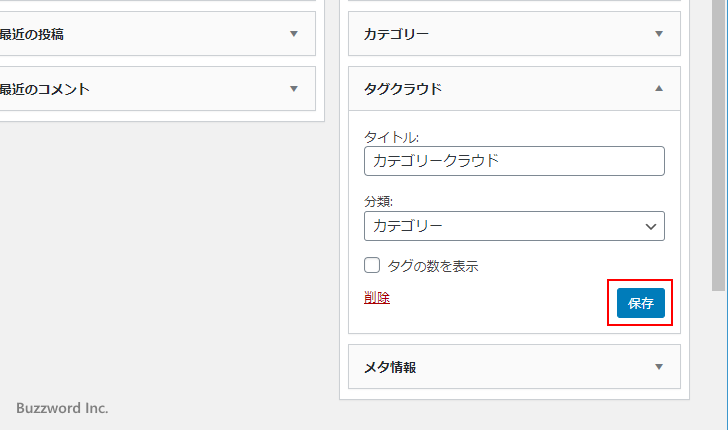The width and height of the screenshot is (728, 430).
Task: Click the Buzzword Inc. footer text
Action: coord(62,408)
